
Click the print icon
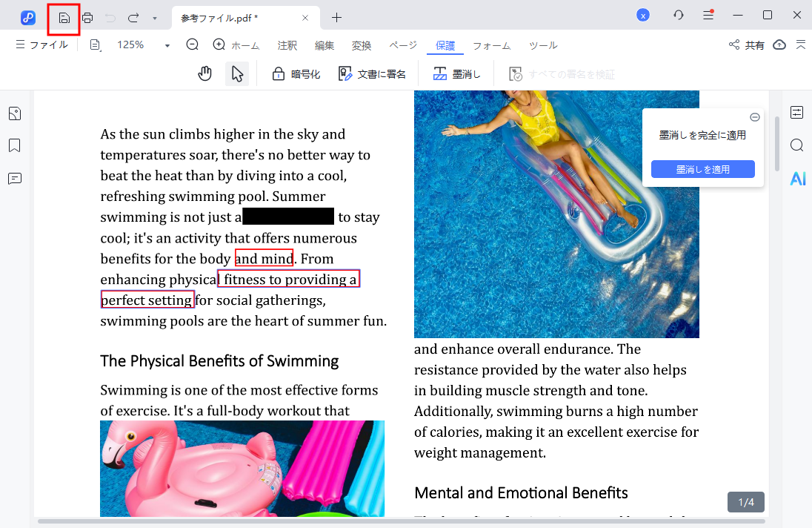[x=87, y=18]
